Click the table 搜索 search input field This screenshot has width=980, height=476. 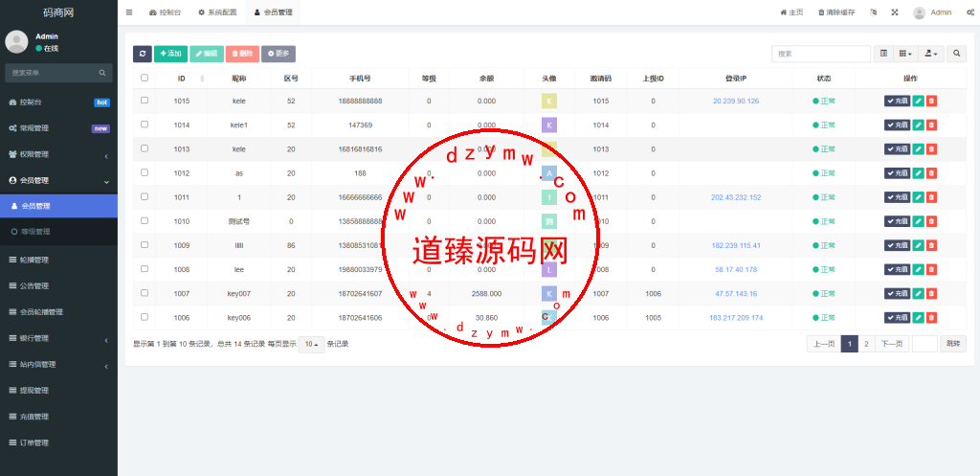820,54
